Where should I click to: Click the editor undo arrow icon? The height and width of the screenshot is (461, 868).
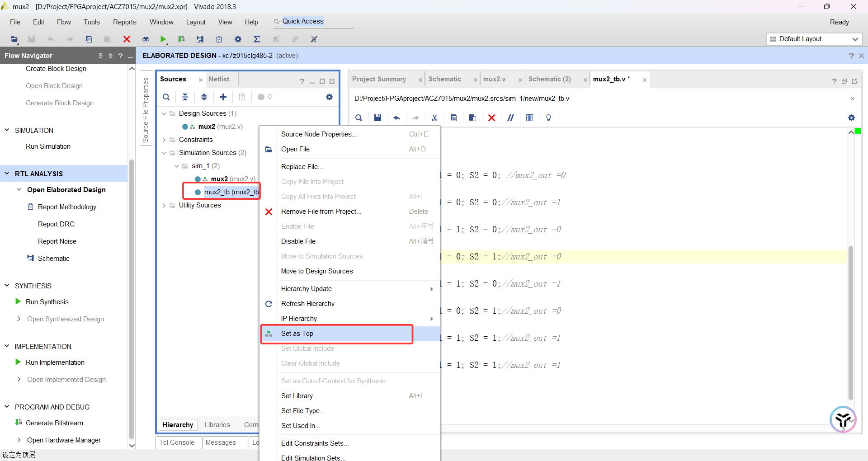tap(396, 118)
